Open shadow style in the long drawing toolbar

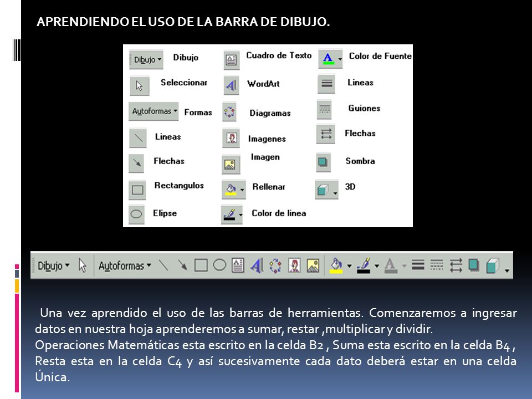(x=474, y=265)
